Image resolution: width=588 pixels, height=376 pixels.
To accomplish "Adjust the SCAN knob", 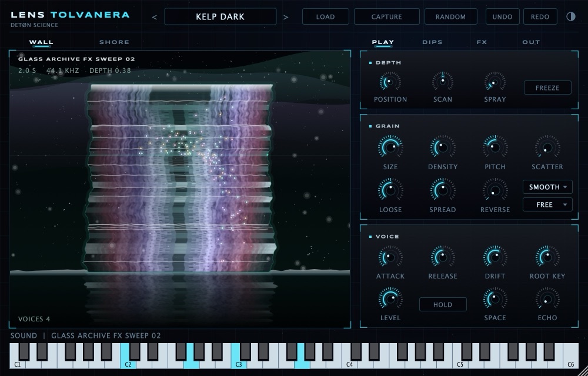I will click(x=443, y=82).
